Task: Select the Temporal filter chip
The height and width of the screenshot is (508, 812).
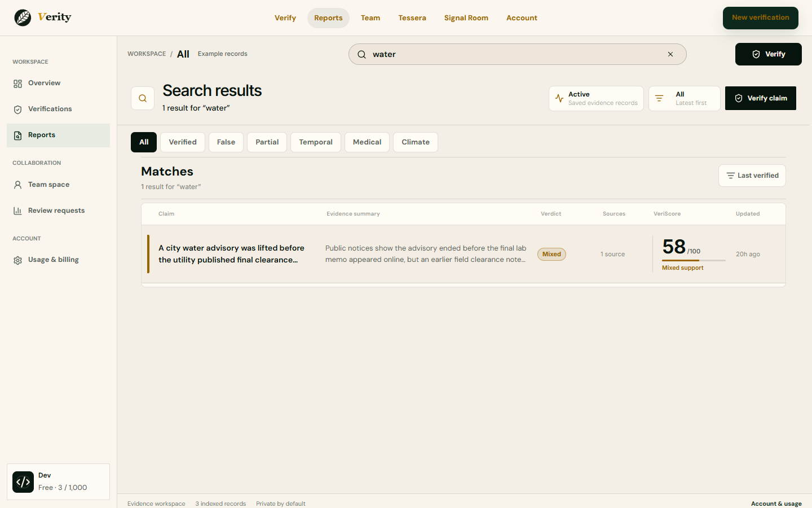Action: (x=316, y=142)
